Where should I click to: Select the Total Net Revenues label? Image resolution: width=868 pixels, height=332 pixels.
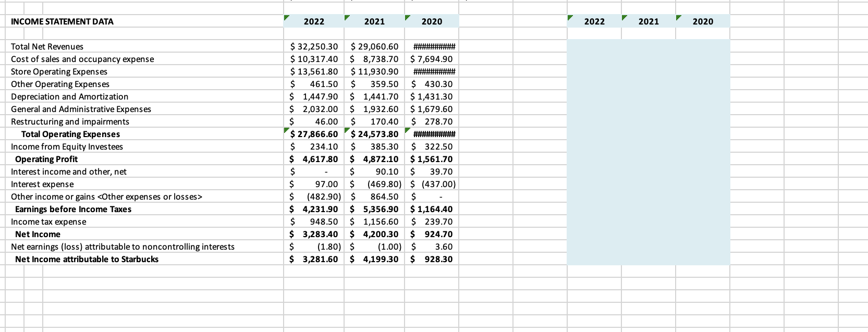tap(47, 46)
